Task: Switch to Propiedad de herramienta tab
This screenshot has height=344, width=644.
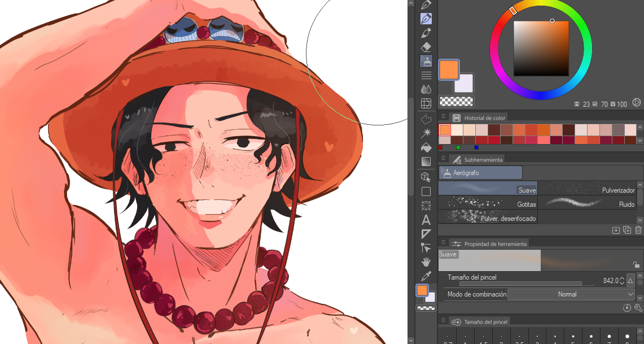Action: [489, 243]
